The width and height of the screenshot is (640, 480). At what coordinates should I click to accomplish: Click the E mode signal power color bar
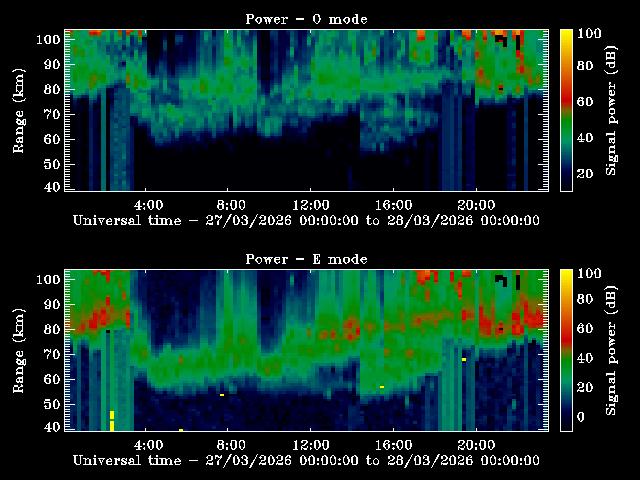[566, 350]
